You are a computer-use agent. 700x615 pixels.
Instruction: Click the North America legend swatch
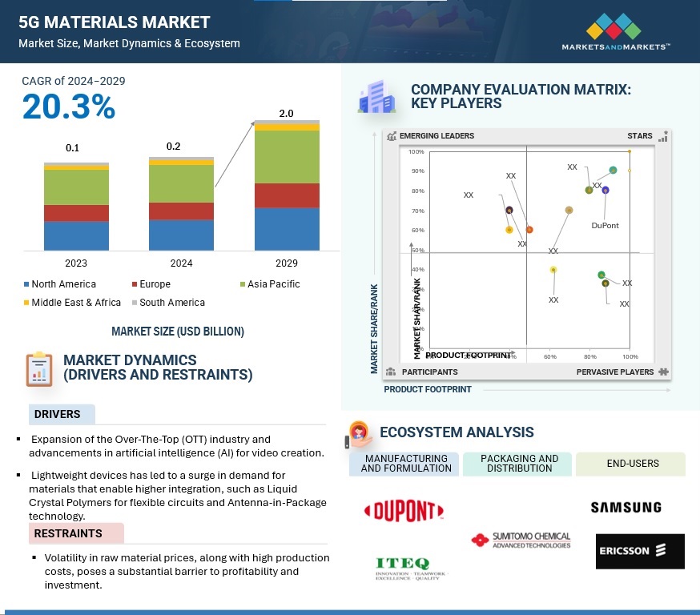pos(27,284)
